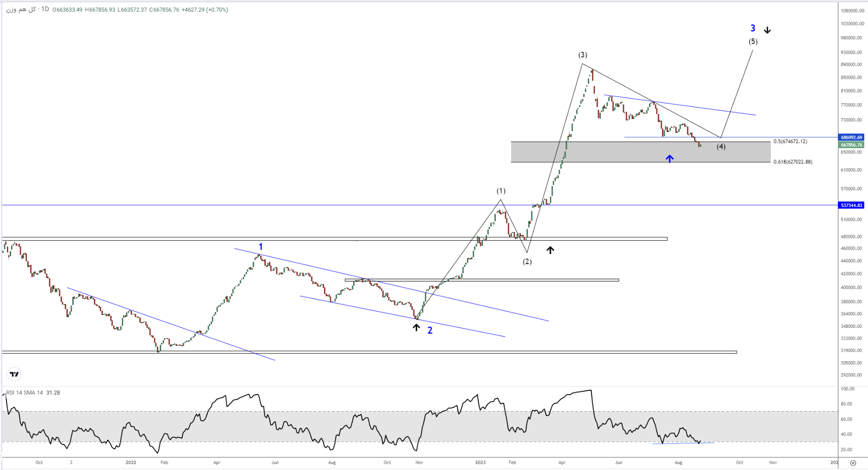
Task: Click the 2022 label on time axis
Action: click(x=131, y=463)
